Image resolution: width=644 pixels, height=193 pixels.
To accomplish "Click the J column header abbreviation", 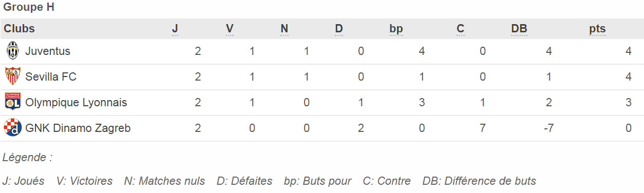I will (x=175, y=29).
